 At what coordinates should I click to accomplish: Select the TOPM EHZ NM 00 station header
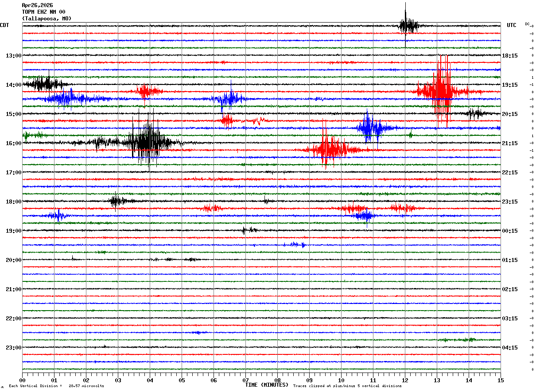pyautogui.click(x=43, y=12)
